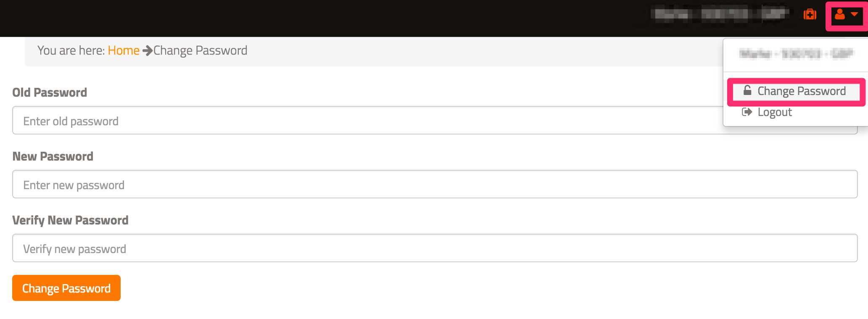Viewport: 868px width, 319px height.
Task: Focus the Enter new password field
Action: [x=435, y=184]
